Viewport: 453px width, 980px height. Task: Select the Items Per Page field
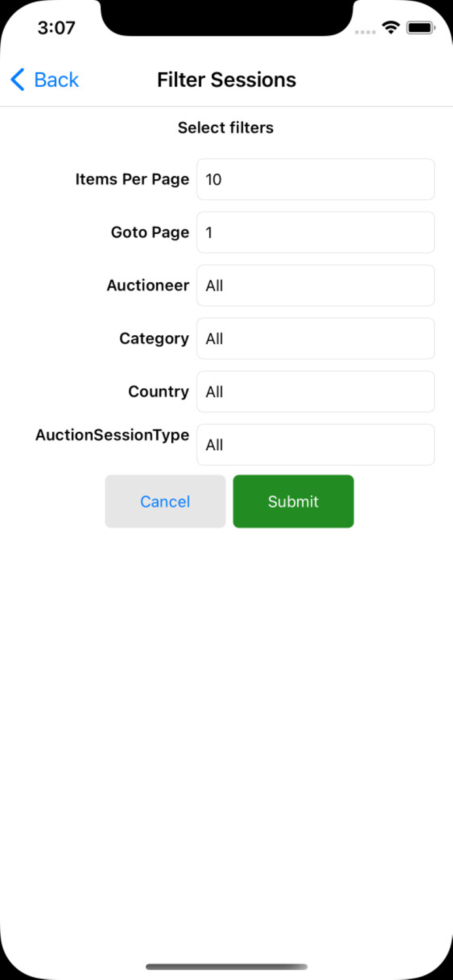(x=316, y=179)
